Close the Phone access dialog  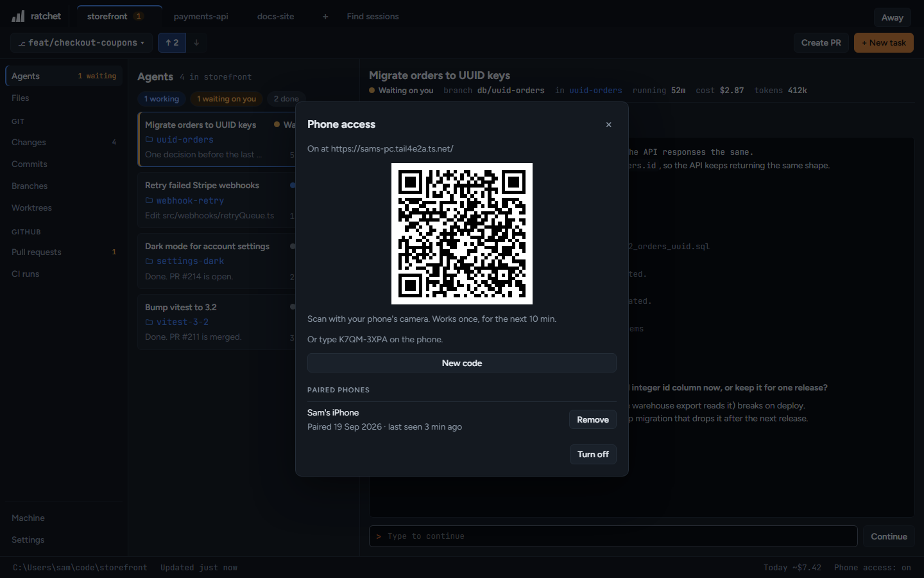[x=608, y=125]
